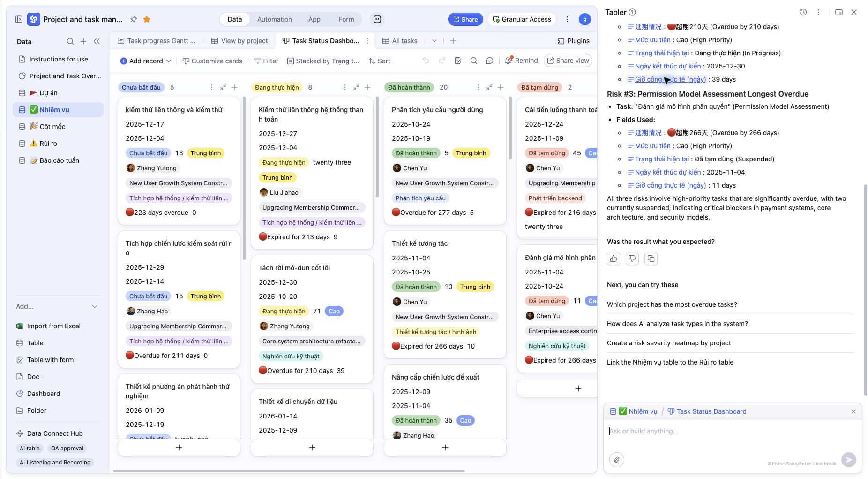This screenshot has height=479, width=868.
Task: Copy the Tabler response with copy icon
Action: (x=651, y=259)
